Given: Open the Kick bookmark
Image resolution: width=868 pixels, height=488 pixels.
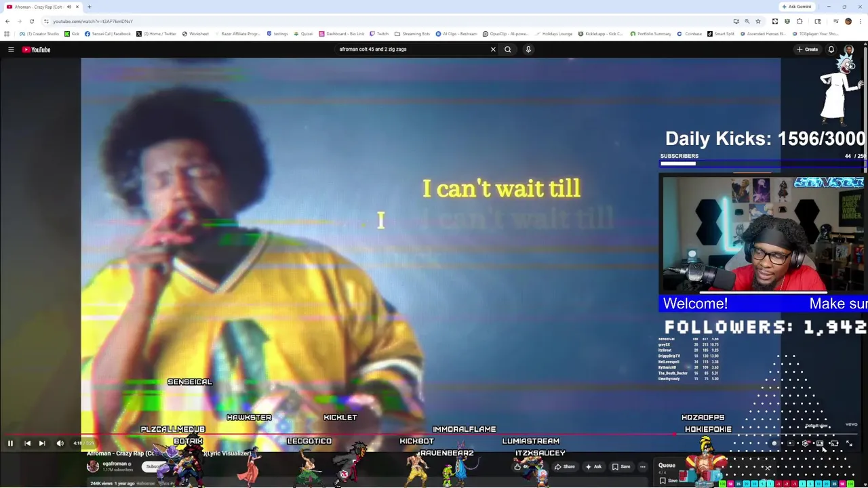Looking at the screenshot, I should [x=72, y=34].
